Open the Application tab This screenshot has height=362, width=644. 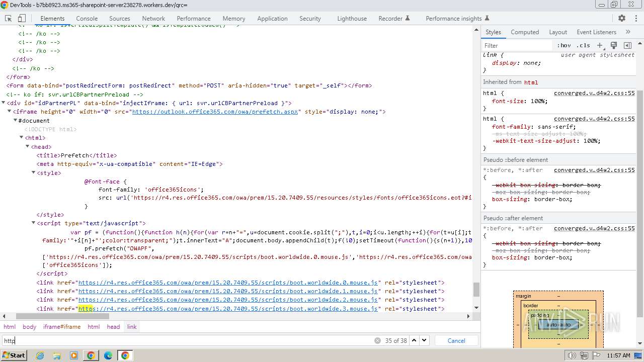pos(272,18)
